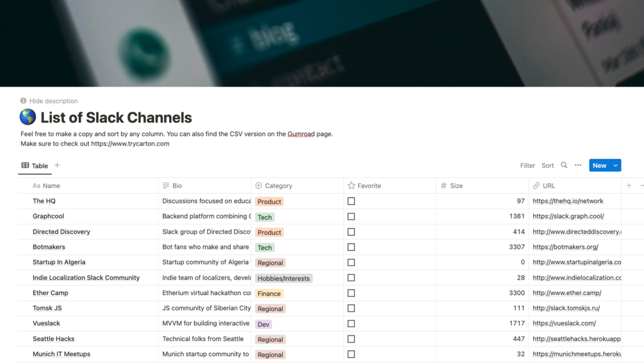This screenshot has width=644, height=363.
Task: Check Favorite box for Seattle Hacks
Action: tap(351, 339)
